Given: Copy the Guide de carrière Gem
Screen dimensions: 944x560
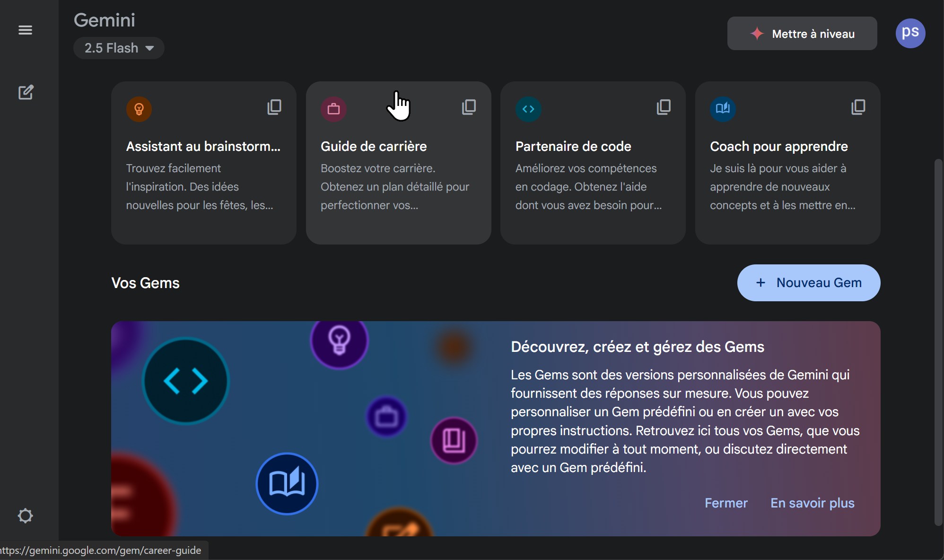Looking at the screenshot, I should point(469,107).
